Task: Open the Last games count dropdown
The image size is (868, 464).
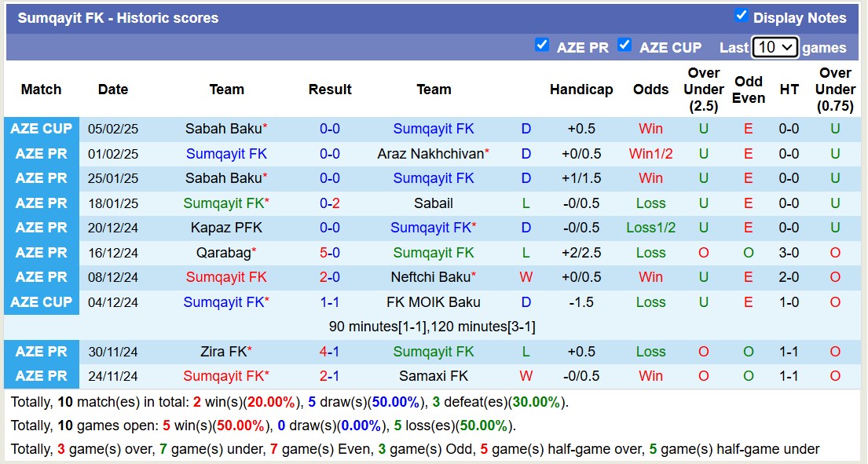Action: point(775,47)
